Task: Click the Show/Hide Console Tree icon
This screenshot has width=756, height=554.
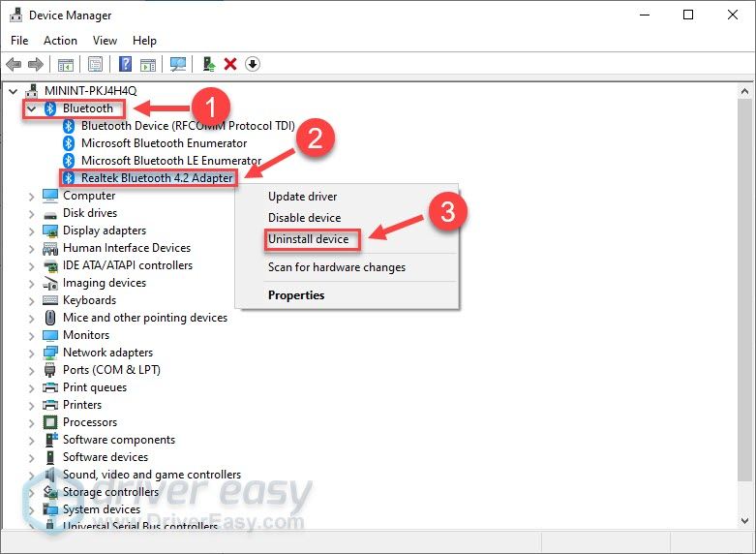Action: [66, 64]
